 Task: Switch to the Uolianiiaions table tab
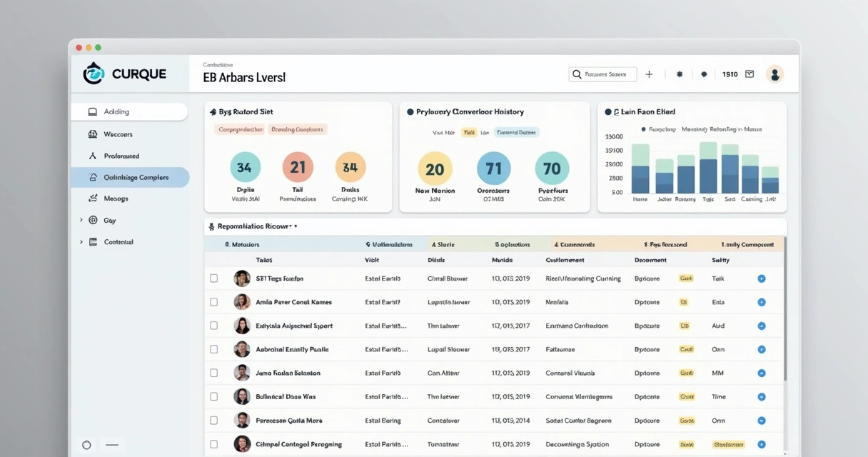click(389, 244)
